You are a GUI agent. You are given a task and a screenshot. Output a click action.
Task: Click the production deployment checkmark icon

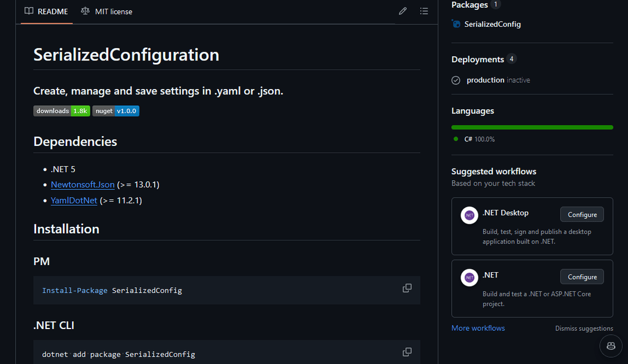[x=456, y=80]
